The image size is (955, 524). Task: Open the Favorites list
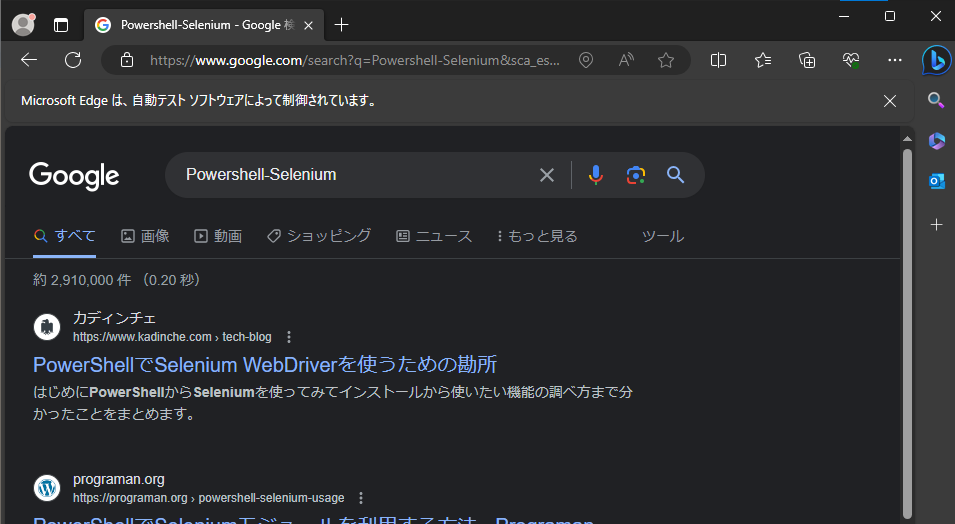point(763,60)
